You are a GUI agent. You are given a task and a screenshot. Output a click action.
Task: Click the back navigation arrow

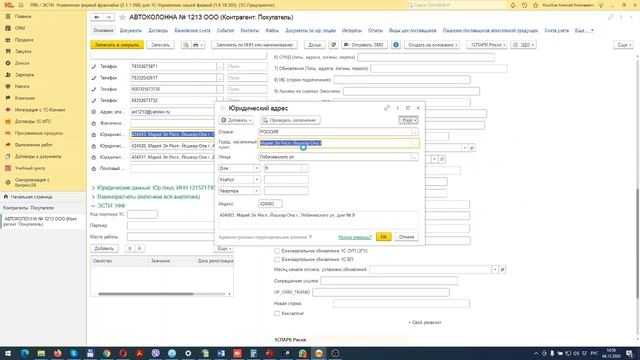tap(97, 17)
